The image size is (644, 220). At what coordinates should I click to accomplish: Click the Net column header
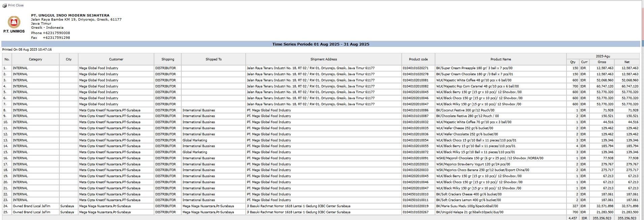point(627,62)
